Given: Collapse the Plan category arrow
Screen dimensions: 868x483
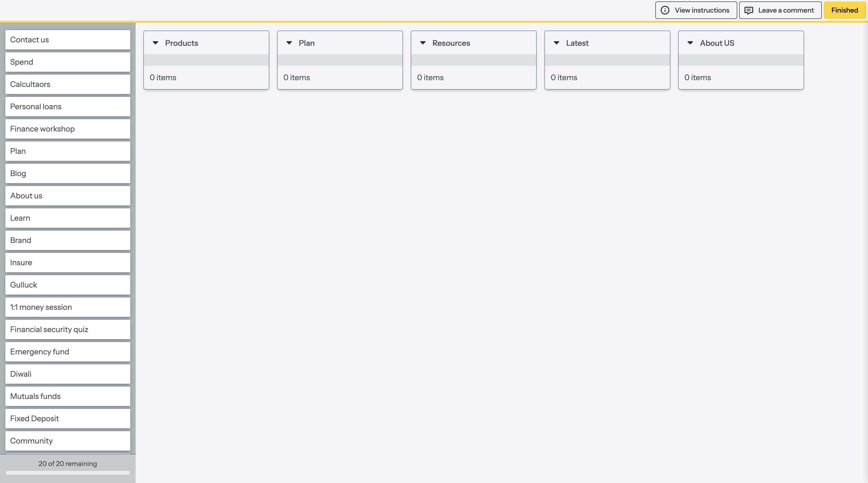Looking at the screenshot, I should (289, 43).
